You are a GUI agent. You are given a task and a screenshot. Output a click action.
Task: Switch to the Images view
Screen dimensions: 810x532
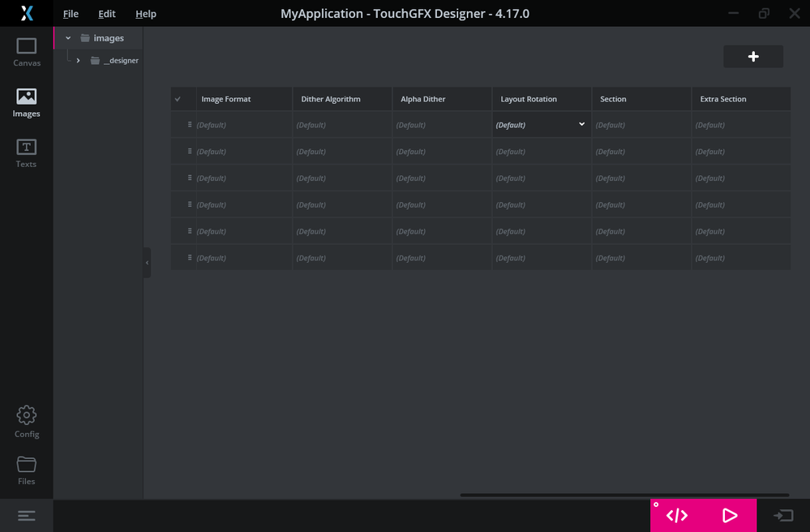pos(26,103)
